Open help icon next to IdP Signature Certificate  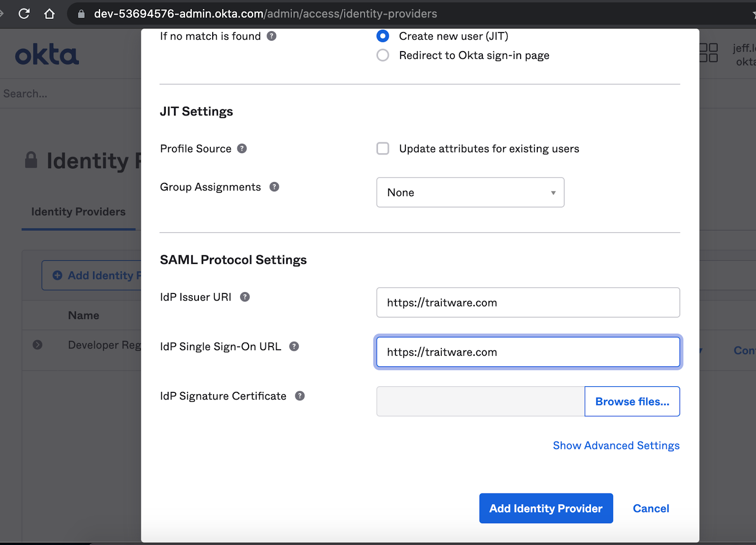point(300,396)
